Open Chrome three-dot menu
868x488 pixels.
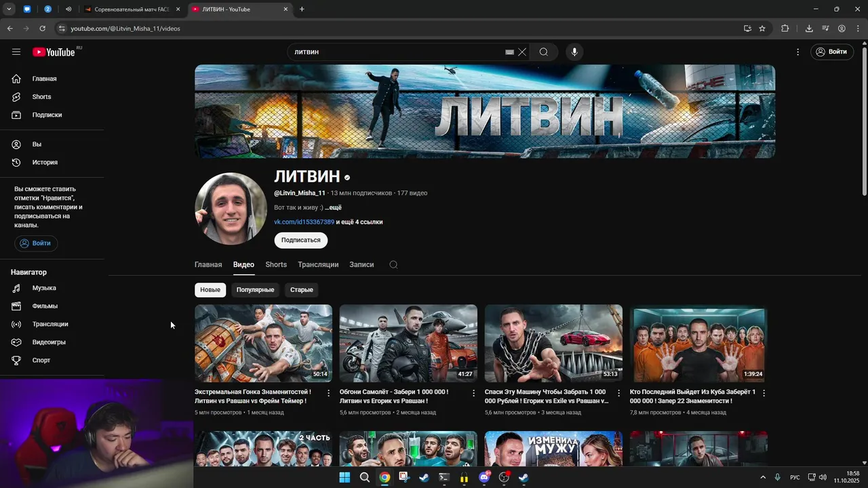(858, 28)
